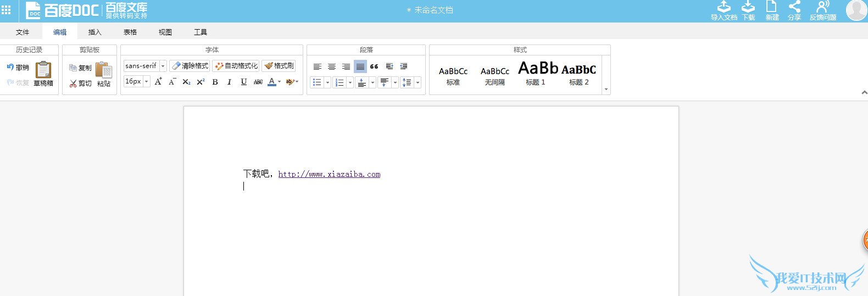
Task: Click the font color A swatch
Action: click(x=271, y=82)
